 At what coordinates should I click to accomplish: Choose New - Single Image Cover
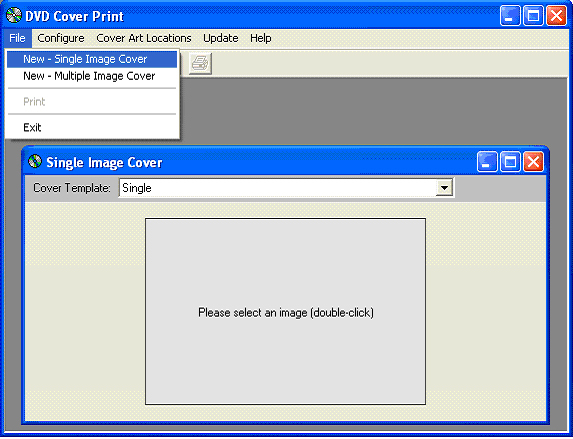[92, 59]
